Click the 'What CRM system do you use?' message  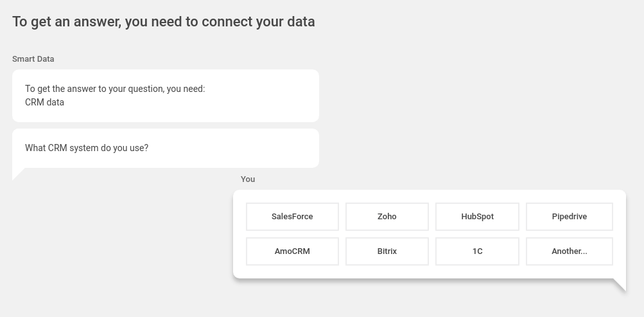[87, 148]
